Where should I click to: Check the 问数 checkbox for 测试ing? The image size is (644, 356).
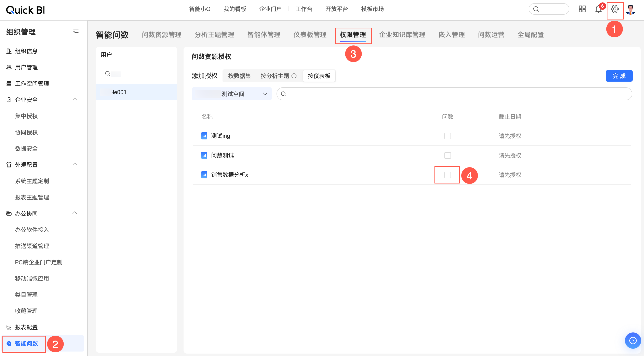[x=447, y=136]
